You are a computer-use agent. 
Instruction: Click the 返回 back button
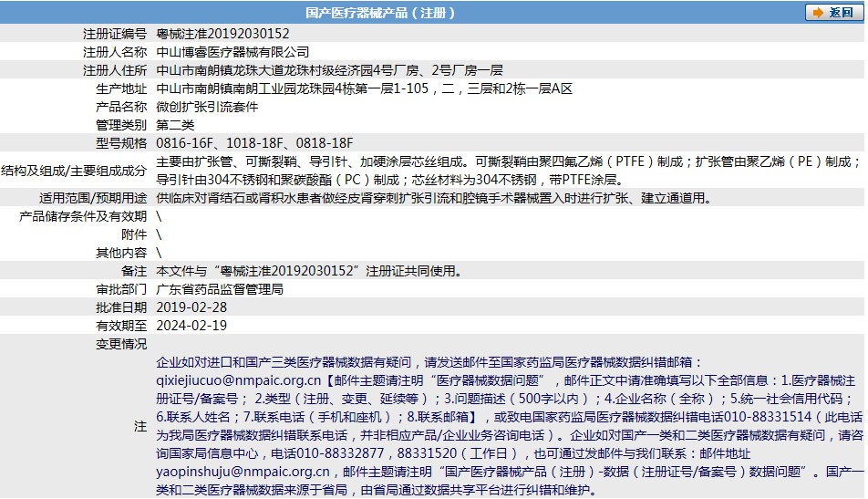(834, 12)
